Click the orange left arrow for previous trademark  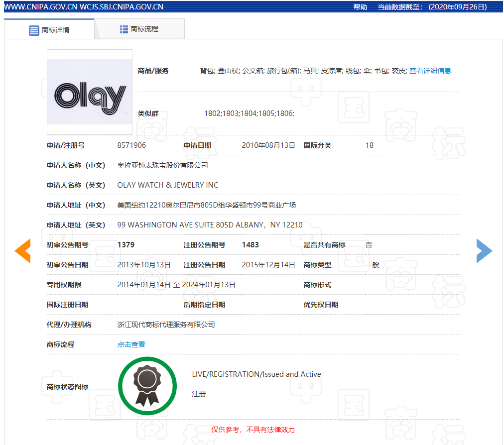point(23,251)
